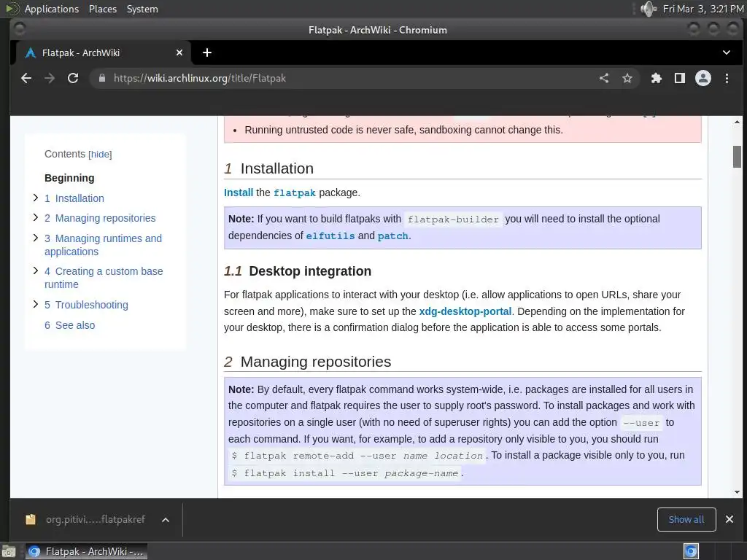This screenshot has width=747, height=560.
Task: Click the window menu button in title bar
Action: coord(20,29)
